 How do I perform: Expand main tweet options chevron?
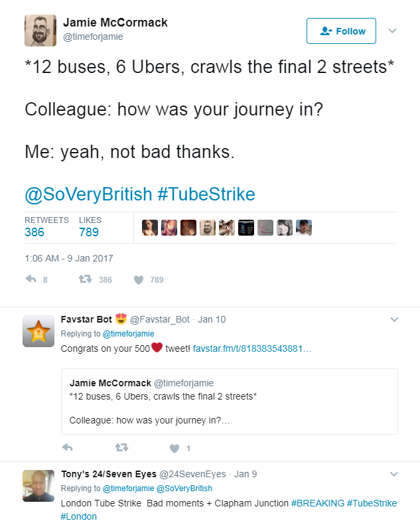(392, 31)
